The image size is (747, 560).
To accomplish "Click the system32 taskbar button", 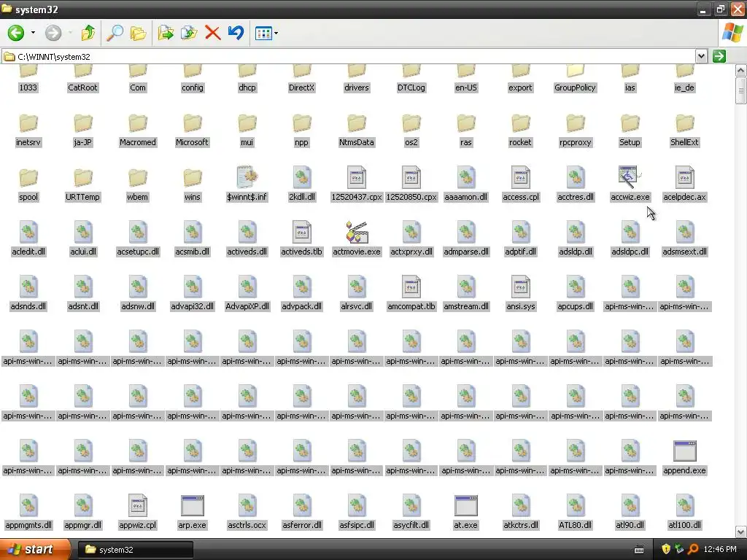I will (136, 550).
